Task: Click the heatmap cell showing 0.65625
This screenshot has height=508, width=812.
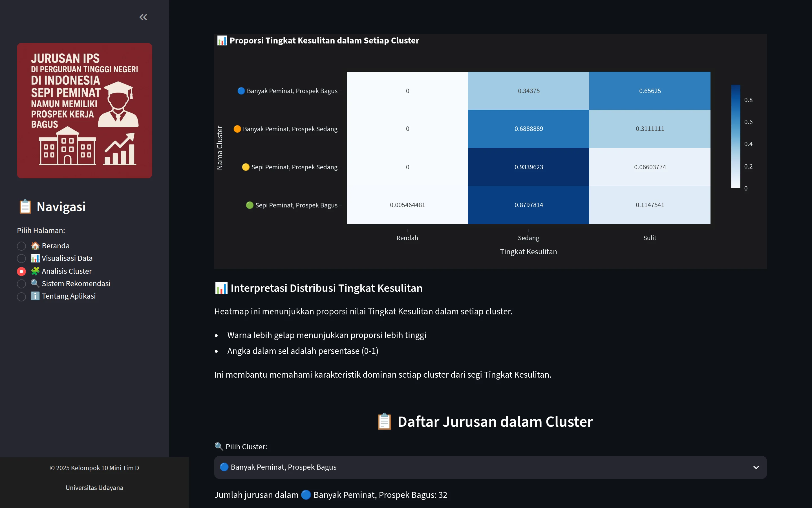Action: coord(650,91)
